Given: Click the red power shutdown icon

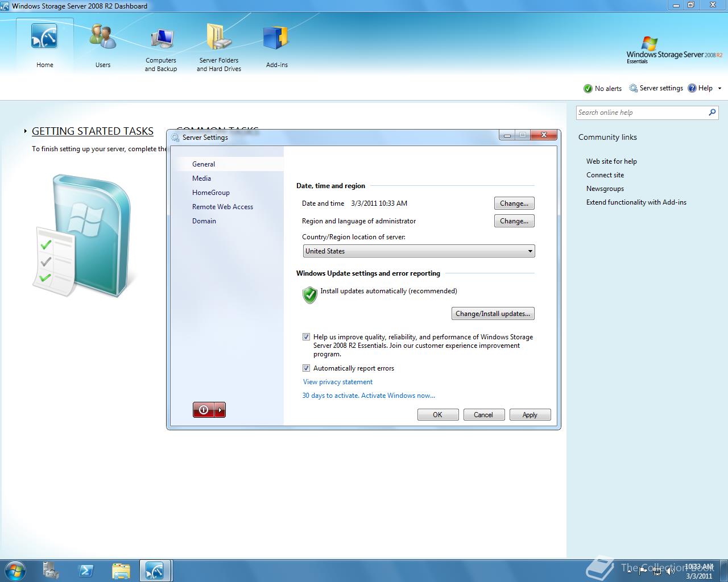Looking at the screenshot, I should (x=204, y=410).
